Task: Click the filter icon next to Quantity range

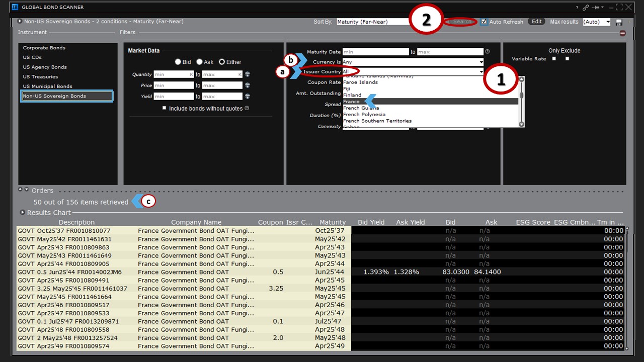Action: click(x=248, y=74)
